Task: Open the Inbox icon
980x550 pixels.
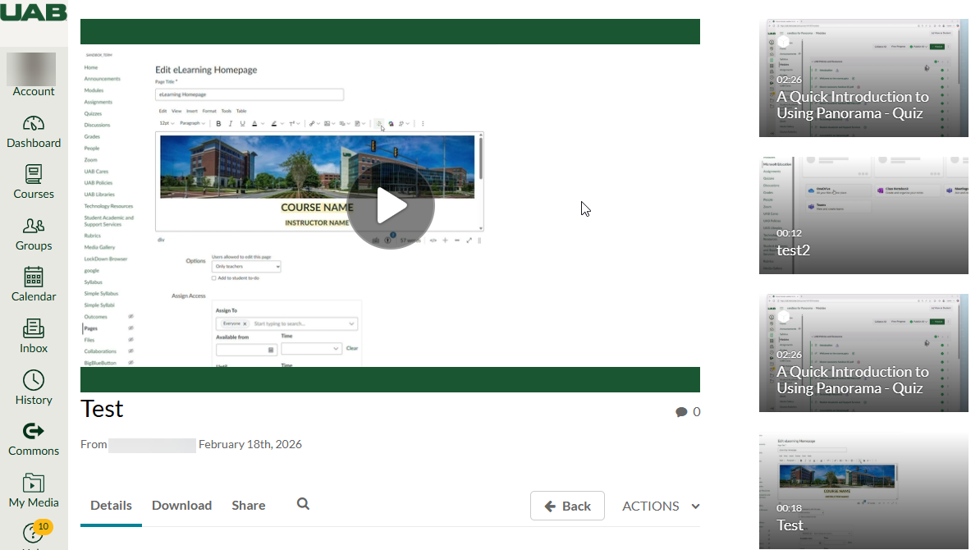Action: 34,329
